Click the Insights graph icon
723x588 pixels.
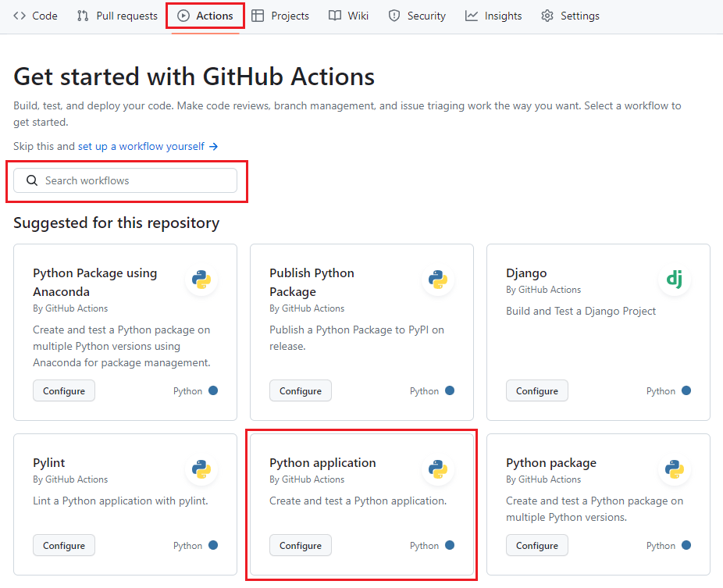point(472,16)
